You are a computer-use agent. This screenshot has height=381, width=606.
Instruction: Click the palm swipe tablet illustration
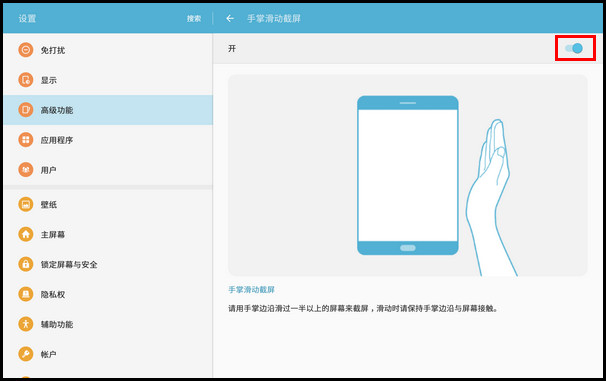click(x=408, y=175)
